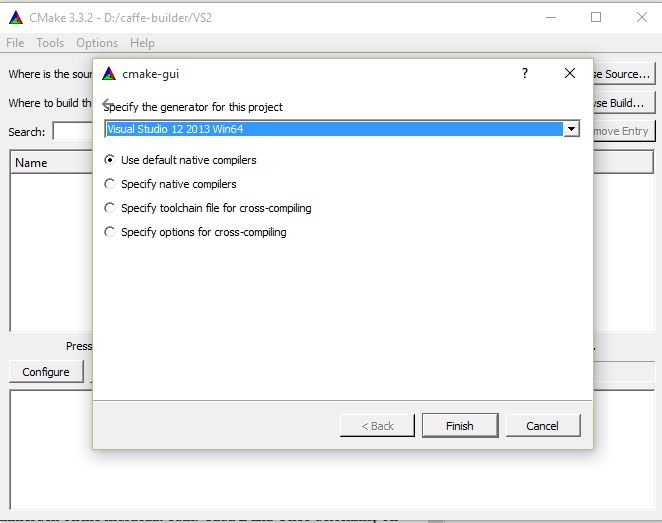Close the CMake main window
662x523 pixels.
[642, 17]
